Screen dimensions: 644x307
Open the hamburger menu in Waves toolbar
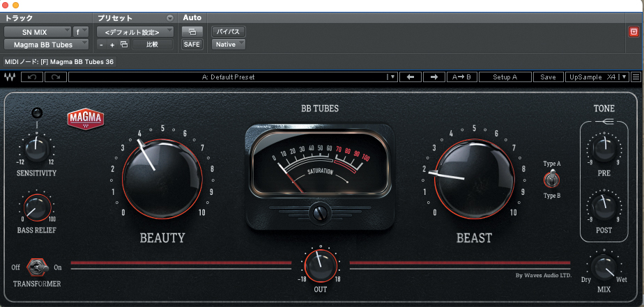(x=636, y=77)
